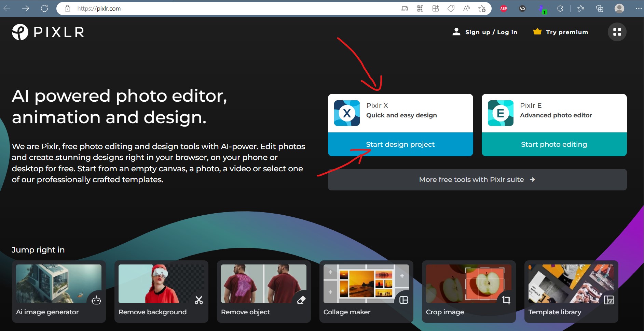Click the Pixlr X app icon

click(x=347, y=113)
